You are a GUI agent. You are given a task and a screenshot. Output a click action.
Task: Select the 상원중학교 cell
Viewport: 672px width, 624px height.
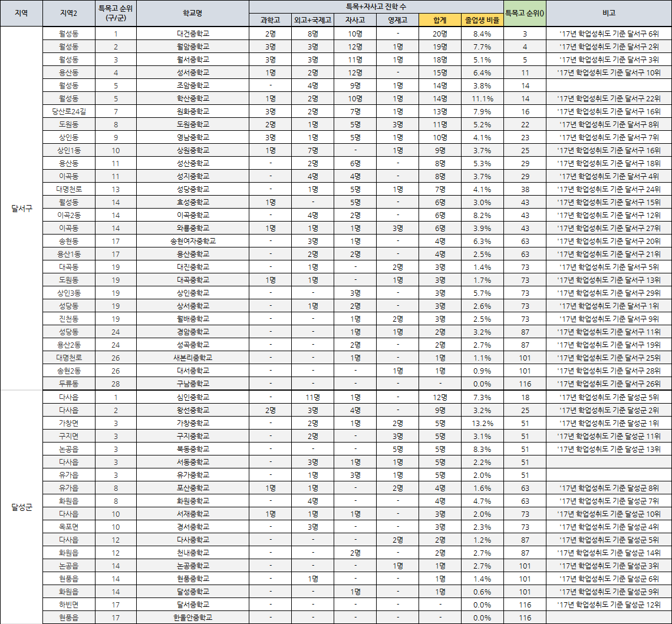pos(192,150)
